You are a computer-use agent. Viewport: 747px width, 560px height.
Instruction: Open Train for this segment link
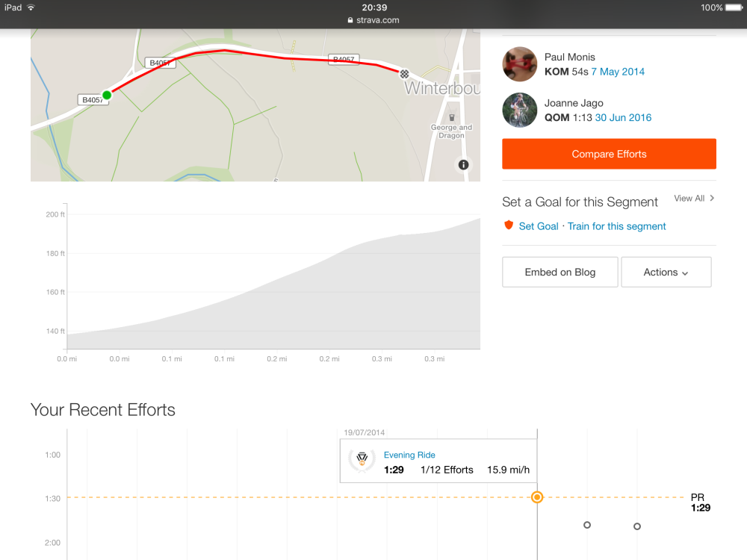[616, 226]
